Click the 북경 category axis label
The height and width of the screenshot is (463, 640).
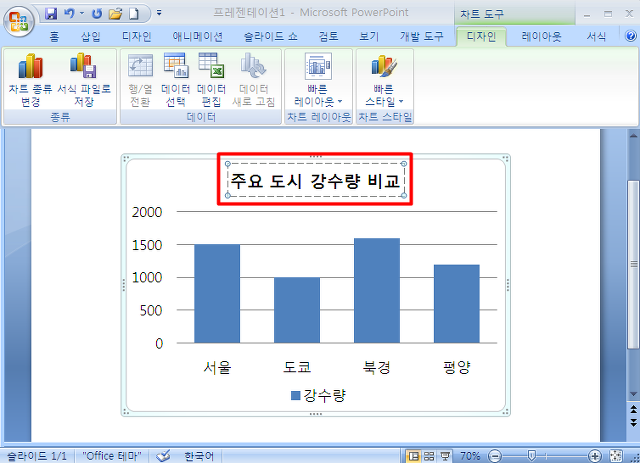tap(377, 367)
